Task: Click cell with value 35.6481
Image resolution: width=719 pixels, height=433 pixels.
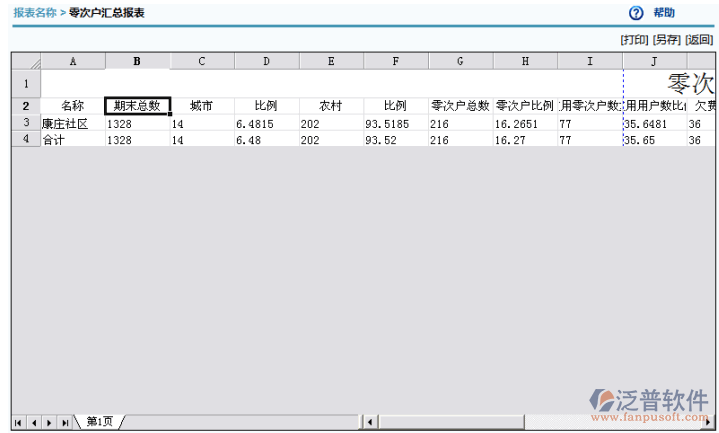Action: tap(654, 123)
